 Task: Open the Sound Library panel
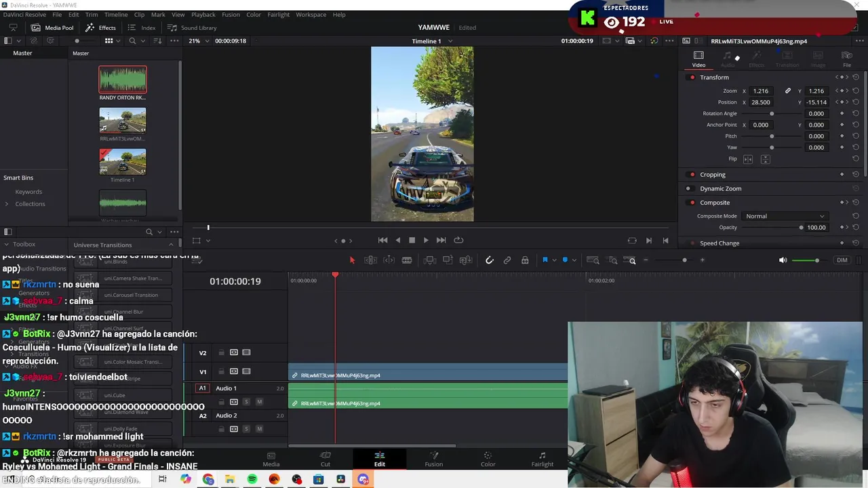coord(192,28)
